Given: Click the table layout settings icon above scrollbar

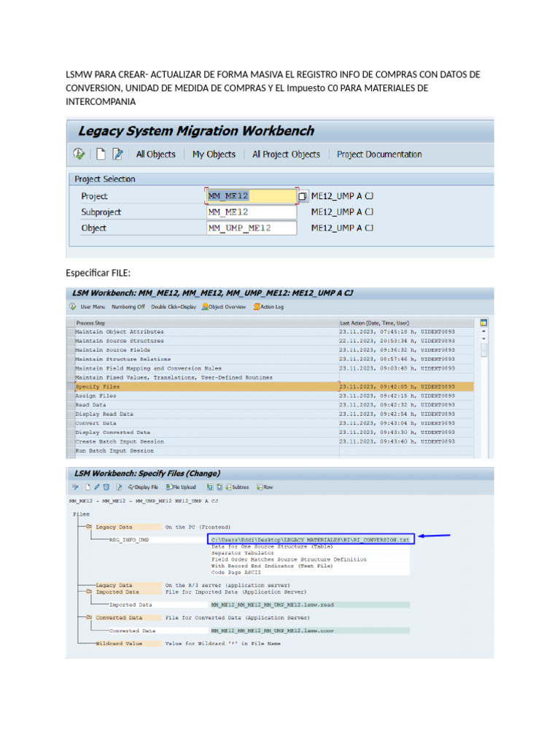Looking at the screenshot, I should coord(483,322).
